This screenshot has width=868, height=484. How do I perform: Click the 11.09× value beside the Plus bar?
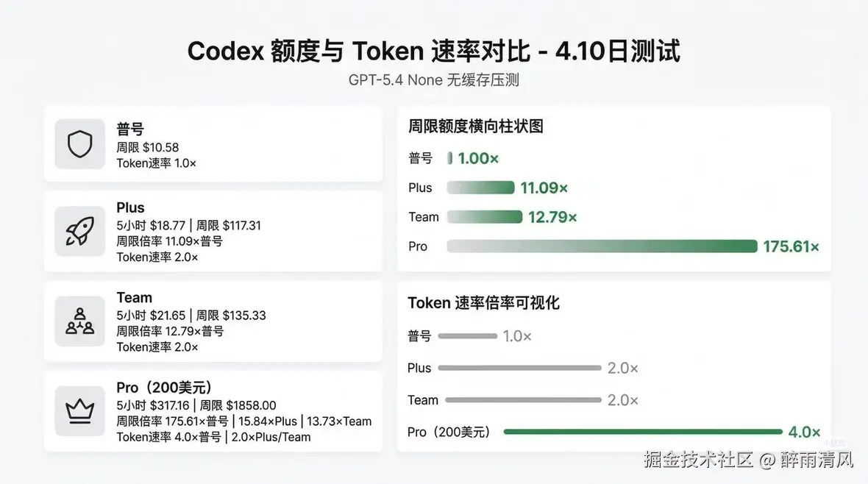544,187
